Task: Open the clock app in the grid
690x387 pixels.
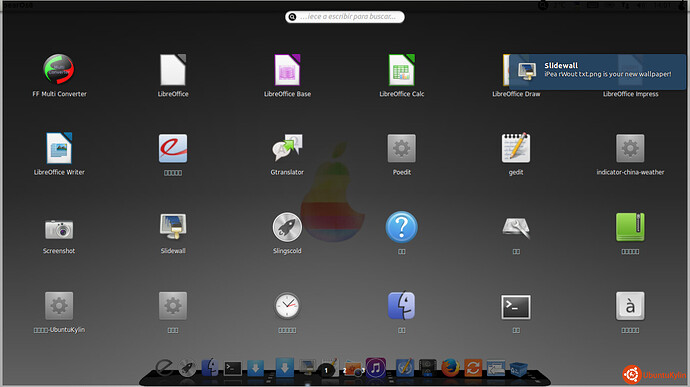Action: coord(287,306)
